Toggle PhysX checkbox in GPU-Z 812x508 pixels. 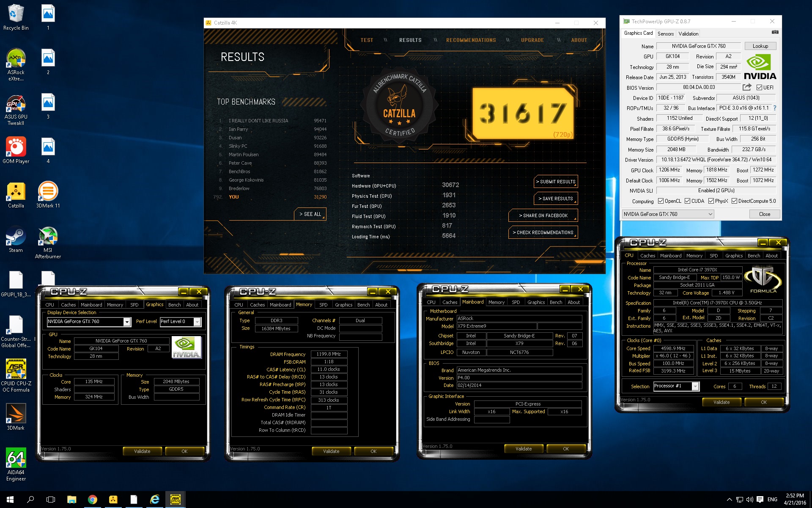point(711,201)
